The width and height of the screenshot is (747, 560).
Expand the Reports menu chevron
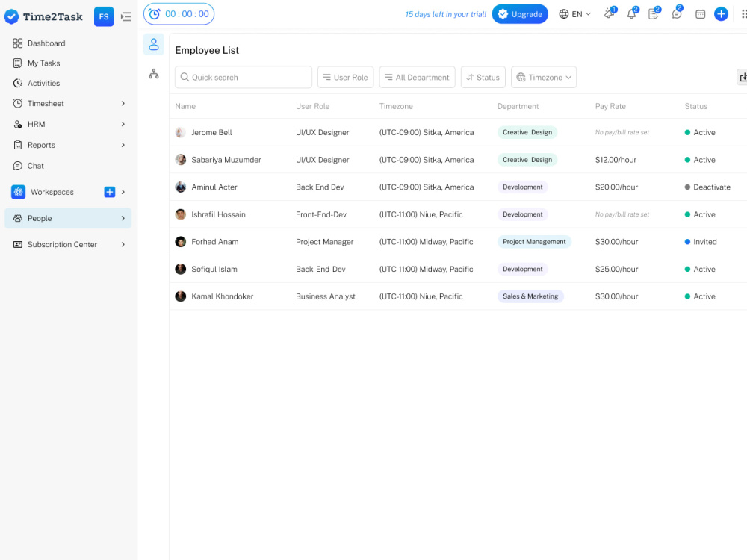click(x=123, y=145)
